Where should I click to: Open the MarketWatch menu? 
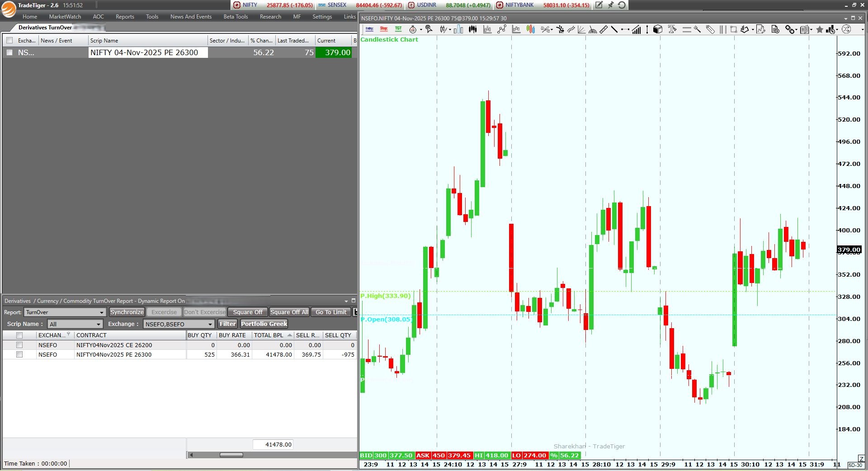tap(65, 17)
